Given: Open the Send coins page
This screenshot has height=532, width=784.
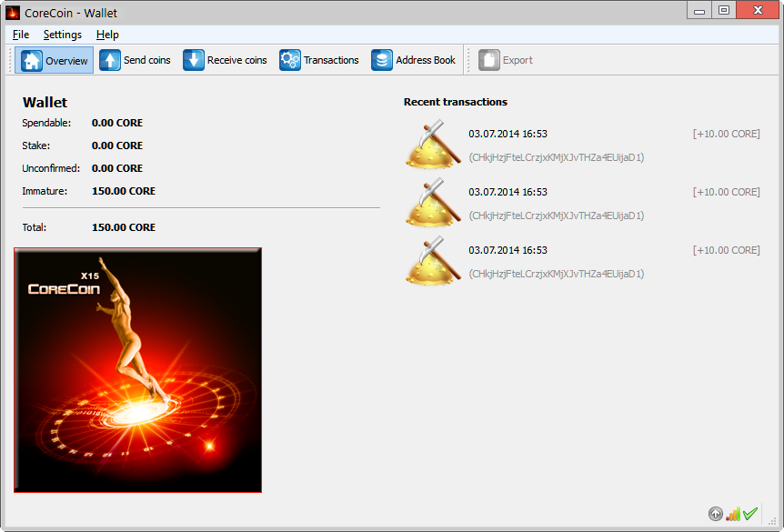Looking at the screenshot, I should (135, 61).
